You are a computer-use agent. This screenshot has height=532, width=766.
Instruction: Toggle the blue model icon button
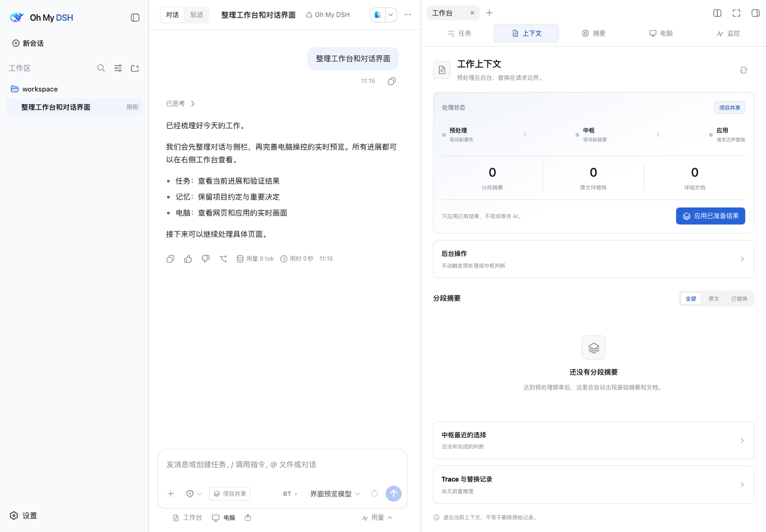click(x=378, y=15)
